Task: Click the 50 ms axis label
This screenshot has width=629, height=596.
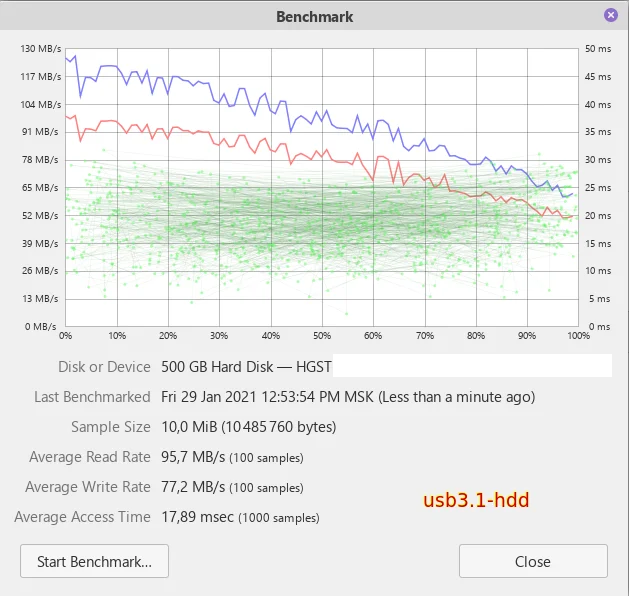Action: coord(598,49)
